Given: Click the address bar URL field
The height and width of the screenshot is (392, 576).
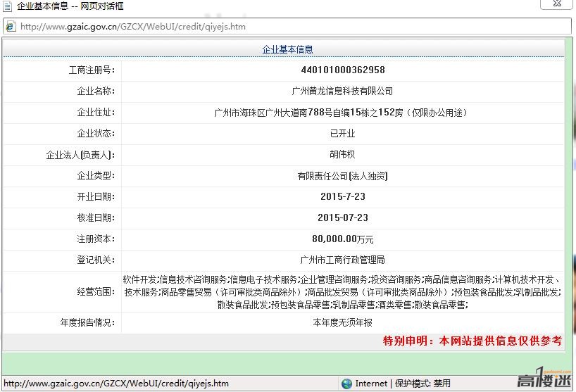Looking at the screenshot, I should coord(287,27).
